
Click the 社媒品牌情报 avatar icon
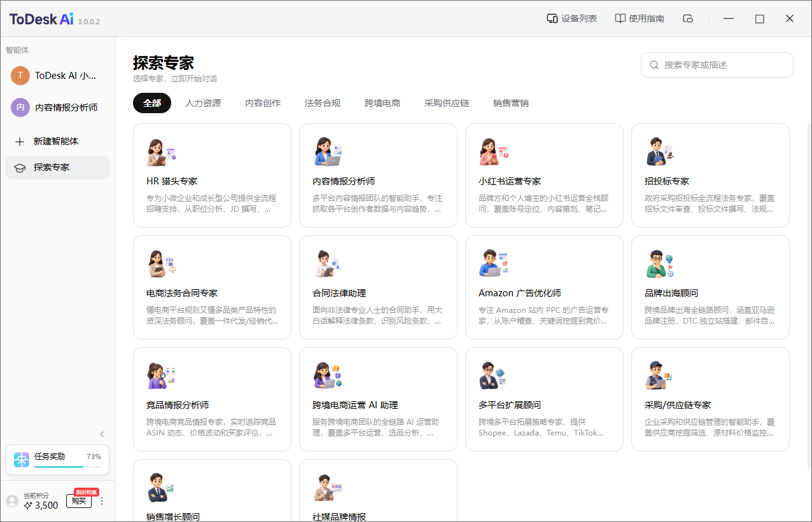(x=328, y=488)
